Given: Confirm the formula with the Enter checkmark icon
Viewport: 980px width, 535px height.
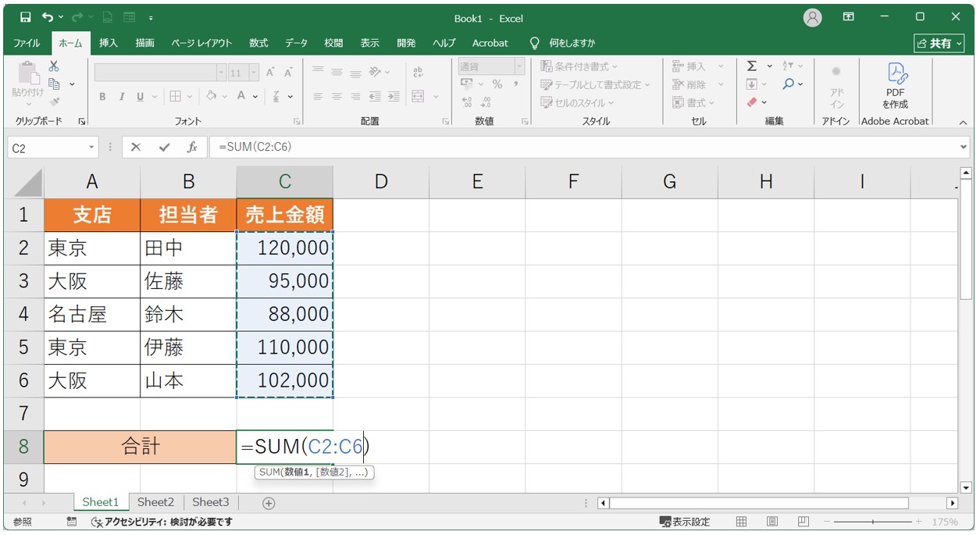Looking at the screenshot, I should [x=164, y=147].
